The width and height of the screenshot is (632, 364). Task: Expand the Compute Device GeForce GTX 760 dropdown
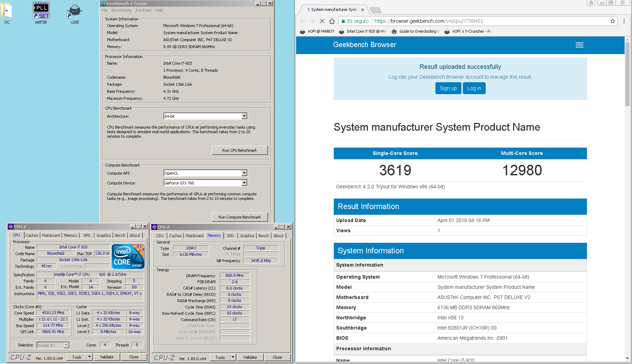[244, 183]
